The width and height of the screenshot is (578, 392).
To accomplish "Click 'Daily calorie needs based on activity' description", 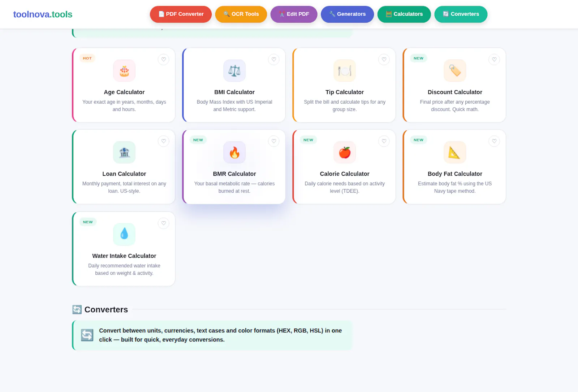I will [x=345, y=187].
